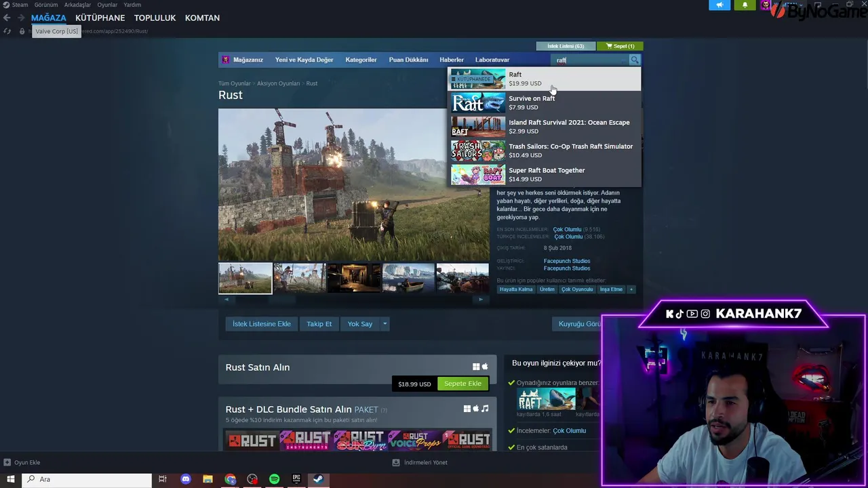Open the KOMTAN profile tab
The height and width of the screenshot is (488, 868).
[202, 18]
